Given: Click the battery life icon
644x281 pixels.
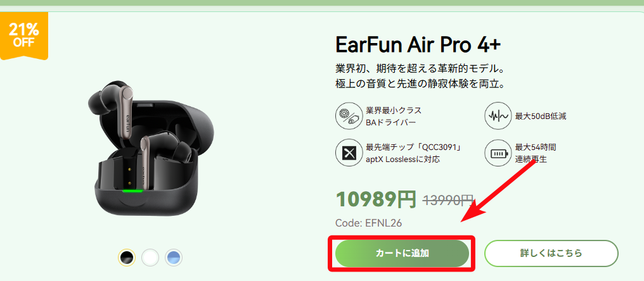Looking at the screenshot, I should pos(498,153).
